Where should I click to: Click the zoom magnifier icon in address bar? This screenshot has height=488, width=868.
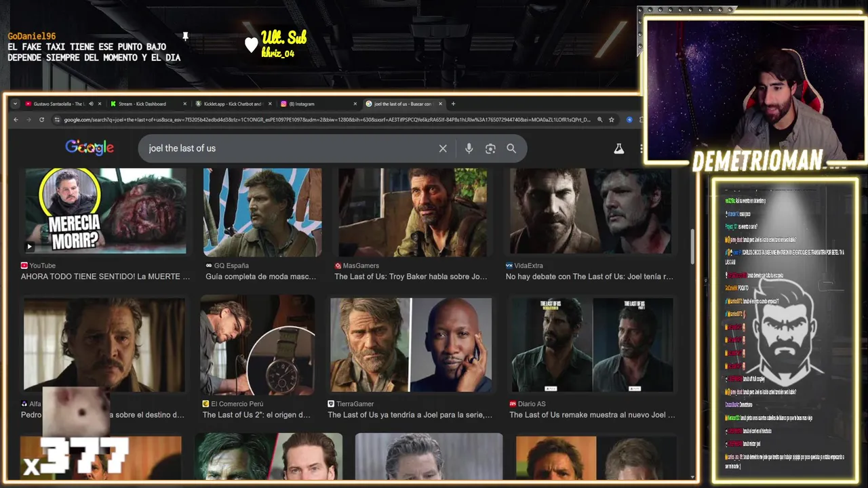599,120
